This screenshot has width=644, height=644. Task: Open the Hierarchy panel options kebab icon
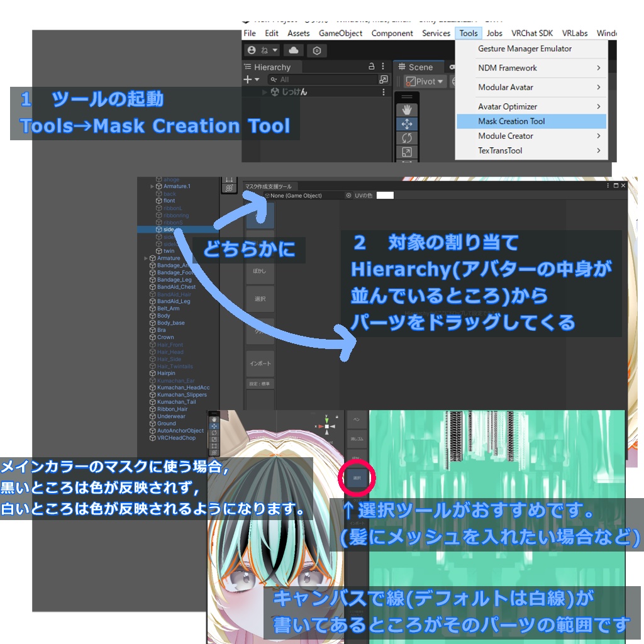click(383, 66)
